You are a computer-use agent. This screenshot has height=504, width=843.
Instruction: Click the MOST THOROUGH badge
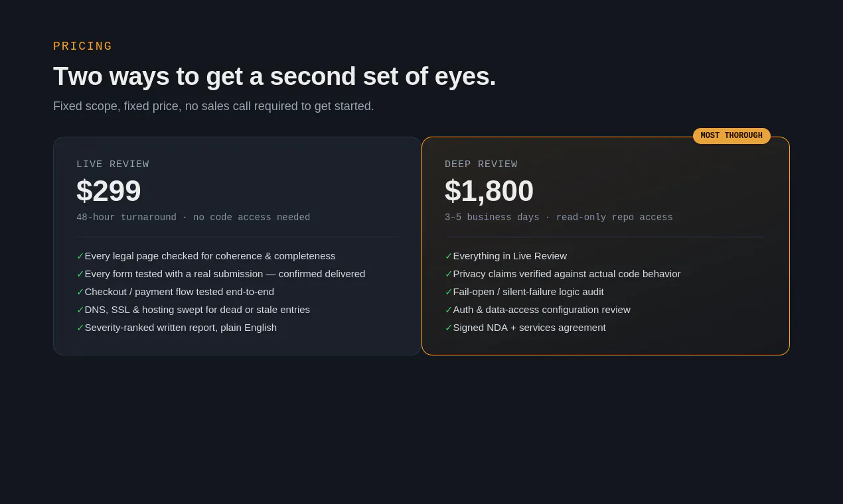click(731, 136)
